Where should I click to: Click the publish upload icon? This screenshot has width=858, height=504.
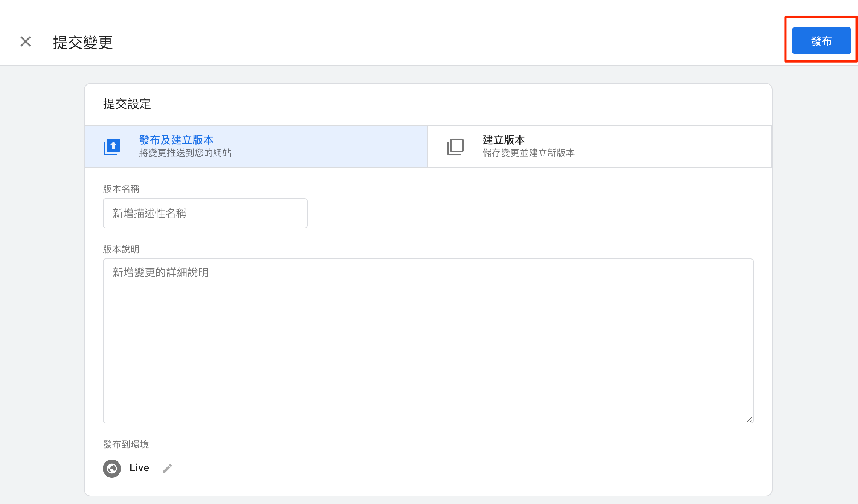click(112, 147)
